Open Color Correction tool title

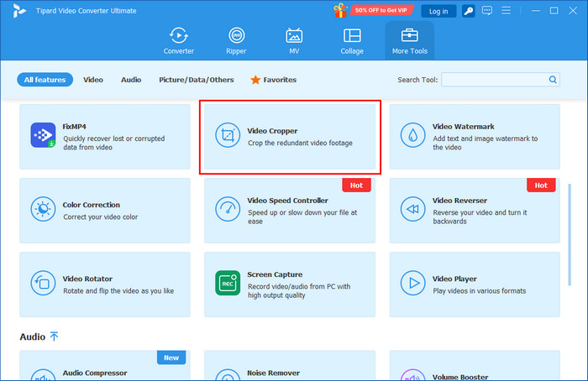click(91, 205)
